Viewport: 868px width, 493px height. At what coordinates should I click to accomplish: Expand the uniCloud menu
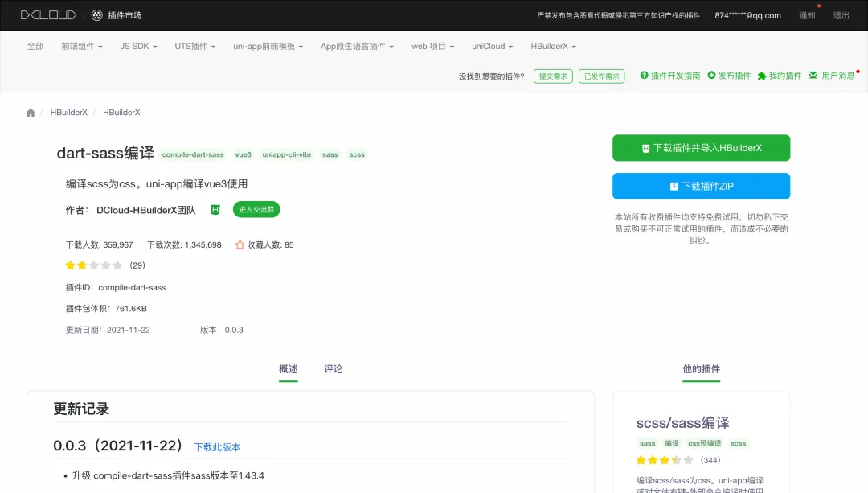point(491,46)
